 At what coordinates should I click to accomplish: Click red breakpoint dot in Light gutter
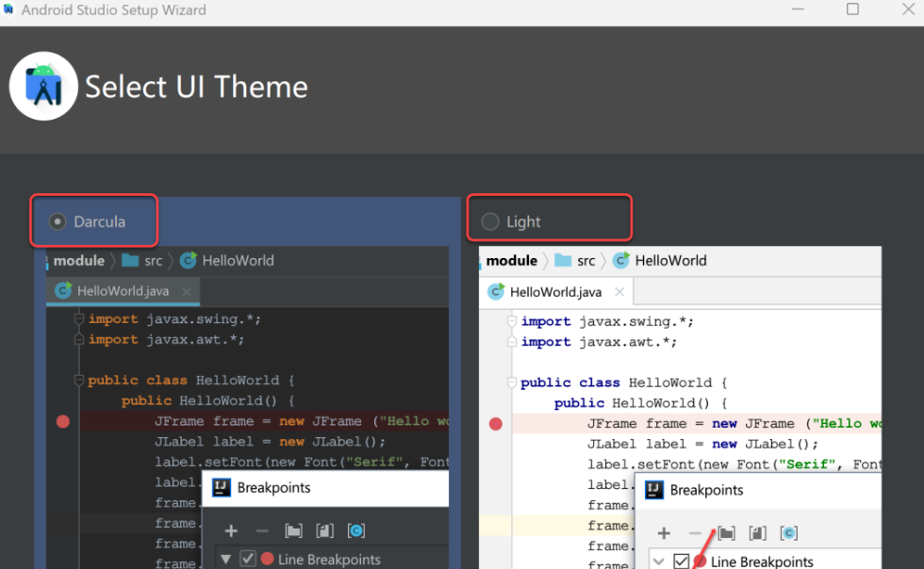(496, 424)
